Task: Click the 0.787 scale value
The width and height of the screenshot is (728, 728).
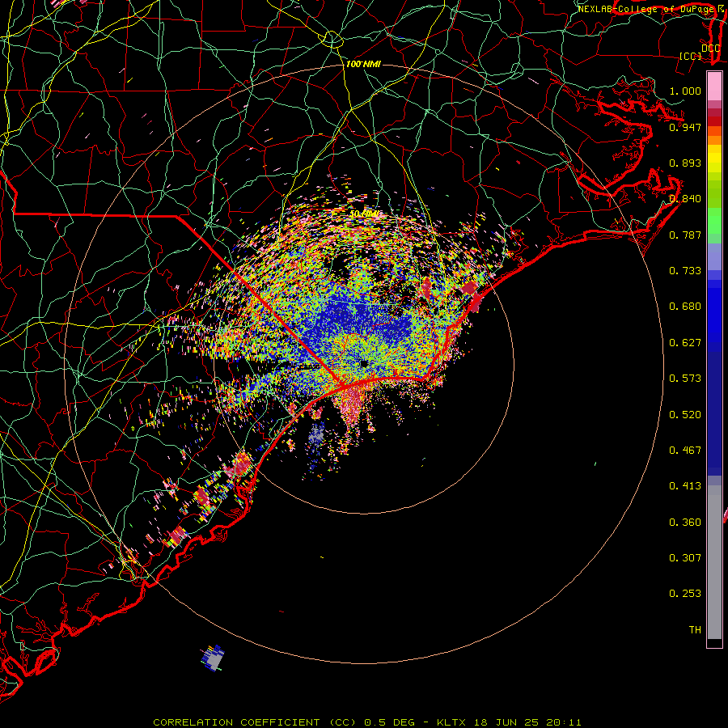Action: [x=685, y=235]
